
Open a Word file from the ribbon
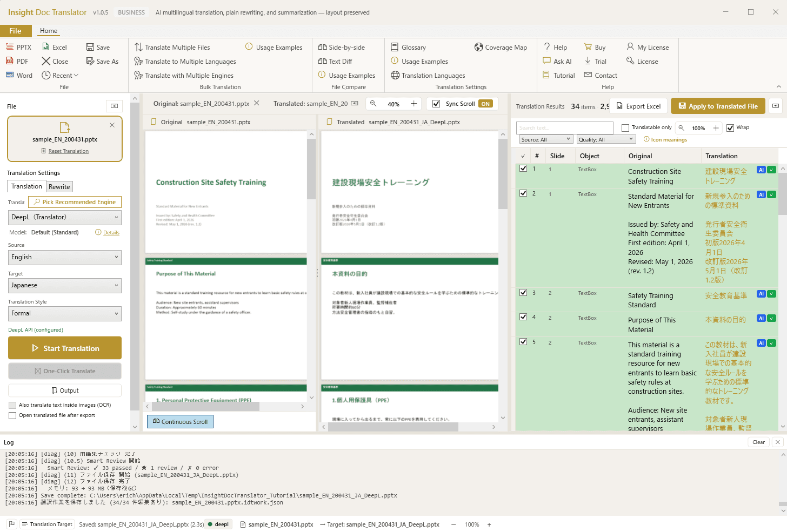tap(19, 75)
